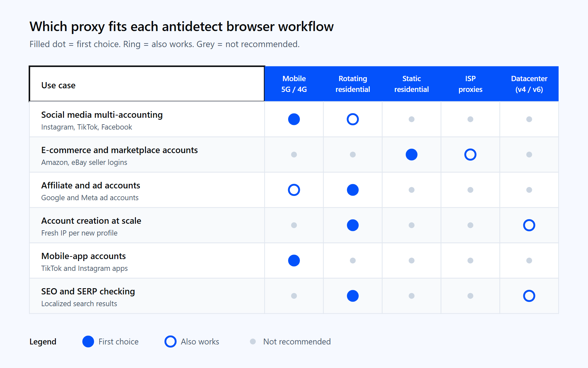Click ring for SEO and SERP under Datacenter
The image size is (588, 368).
[529, 296]
